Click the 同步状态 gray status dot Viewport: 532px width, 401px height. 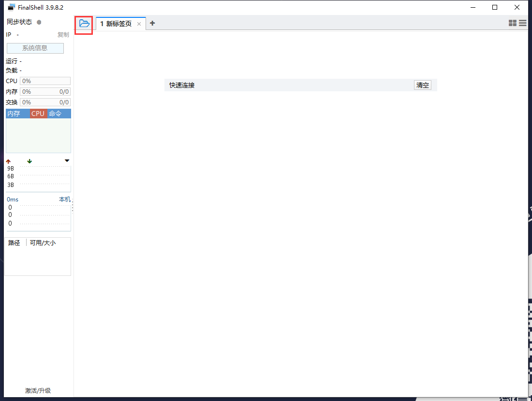(x=39, y=22)
